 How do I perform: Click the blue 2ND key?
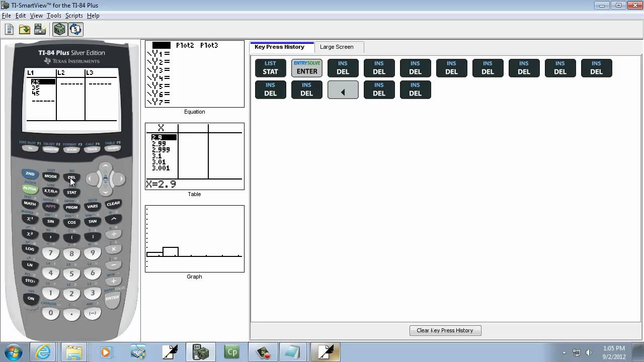[x=30, y=174]
